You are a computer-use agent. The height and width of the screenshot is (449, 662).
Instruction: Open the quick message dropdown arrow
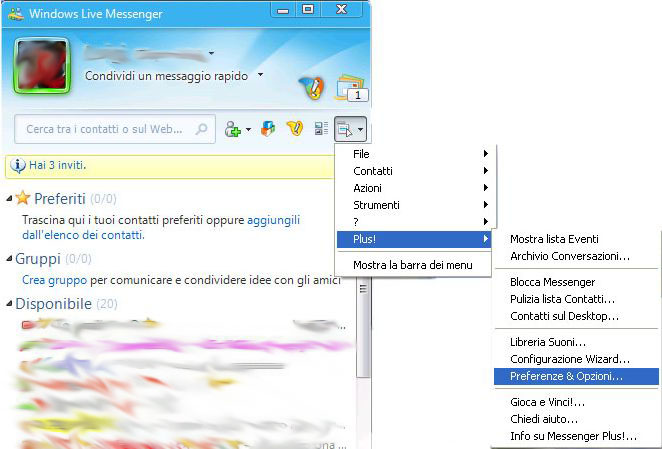click(x=260, y=75)
